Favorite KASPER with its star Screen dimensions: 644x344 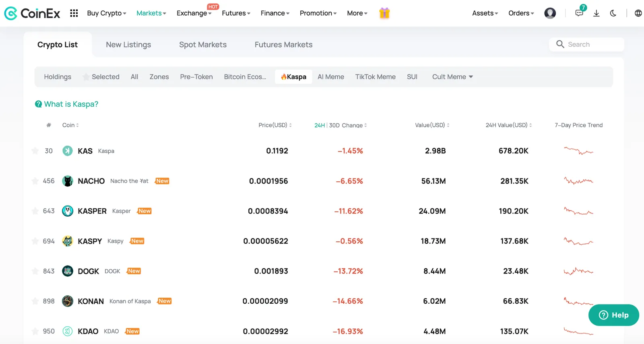[x=35, y=211]
